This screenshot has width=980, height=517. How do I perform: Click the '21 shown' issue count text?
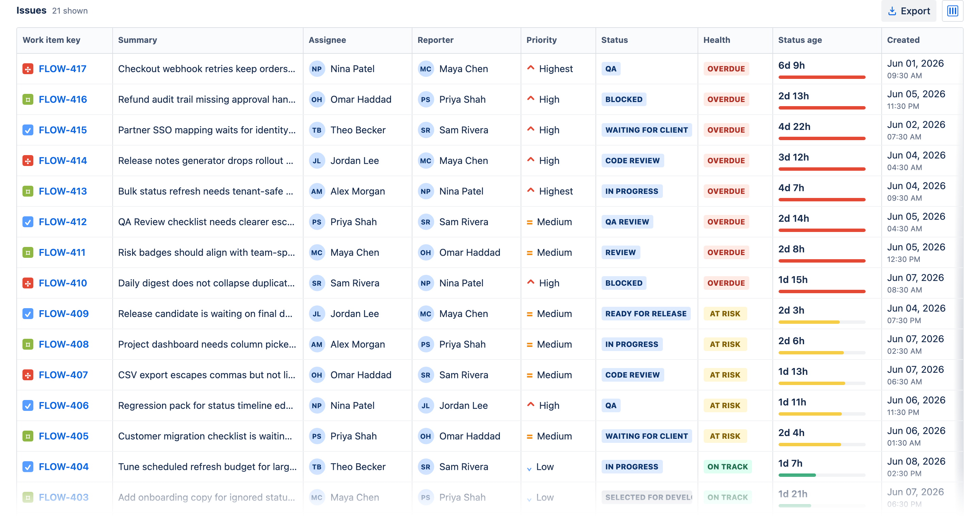70,11
